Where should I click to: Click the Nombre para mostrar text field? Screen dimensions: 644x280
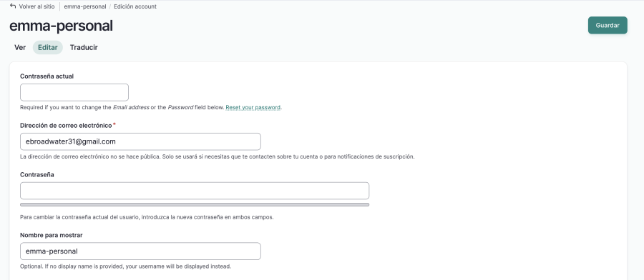(x=140, y=251)
